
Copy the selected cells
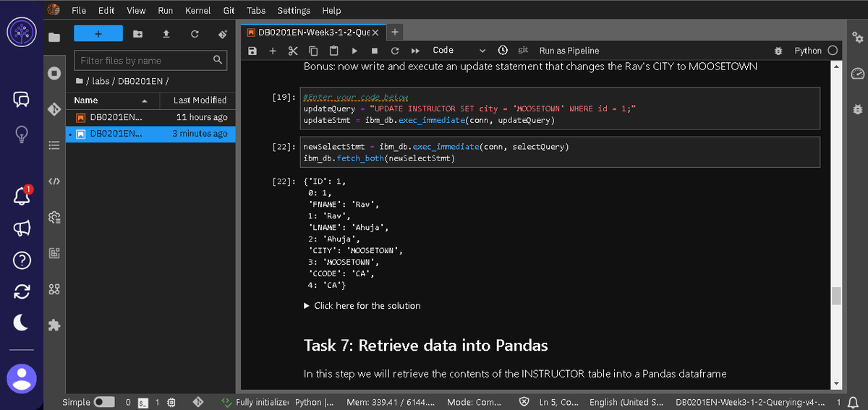[x=313, y=51]
